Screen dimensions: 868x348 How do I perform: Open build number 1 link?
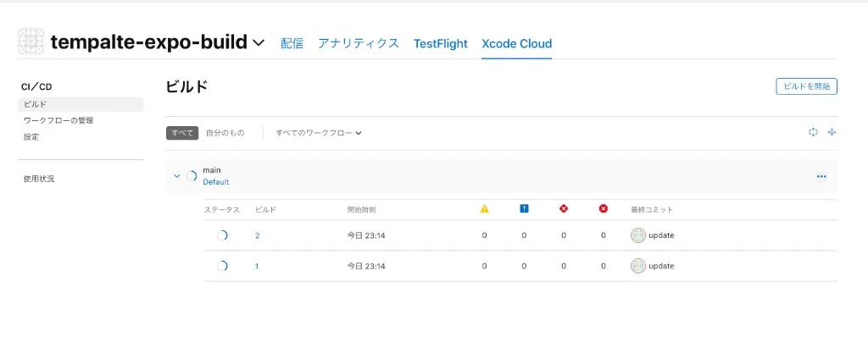click(257, 266)
